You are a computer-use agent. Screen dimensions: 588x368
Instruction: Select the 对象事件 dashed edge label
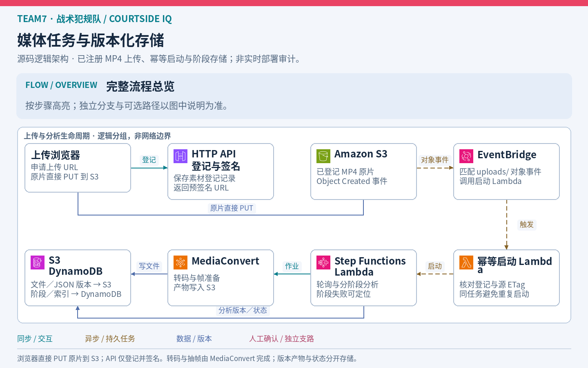click(435, 160)
